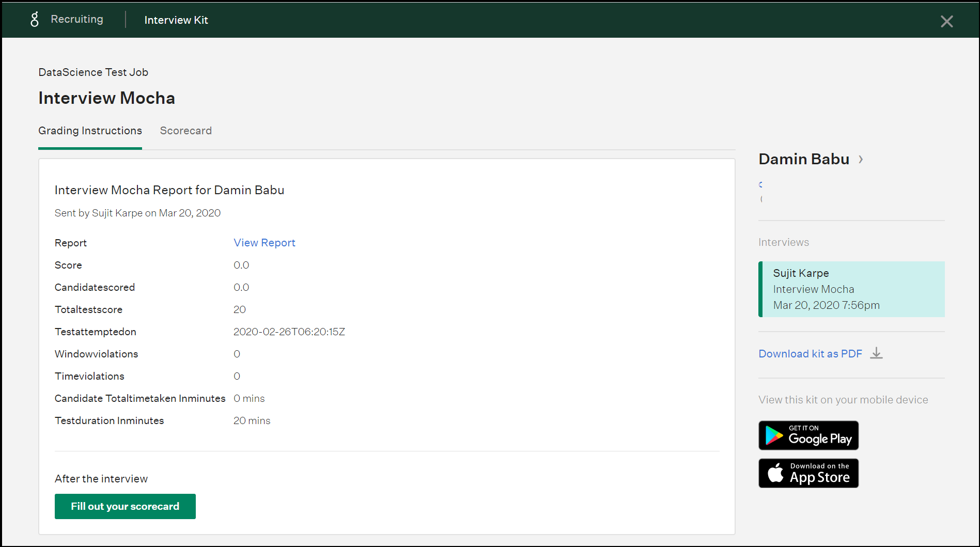980x547 pixels.
Task: Open the Download on the App Store badge
Action: point(808,473)
